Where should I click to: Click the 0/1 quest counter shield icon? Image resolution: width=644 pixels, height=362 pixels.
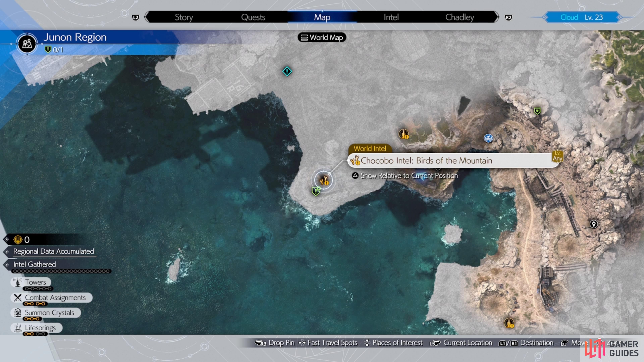click(x=47, y=49)
